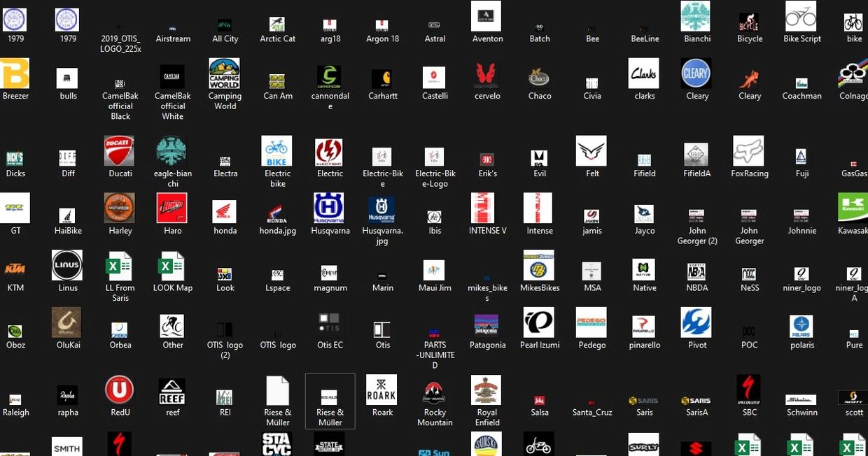Image resolution: width=868 pixels, height=456 pixels.
Task: Select the 2019_OTIS_LOGO_225x file
Action: [120, 43]
